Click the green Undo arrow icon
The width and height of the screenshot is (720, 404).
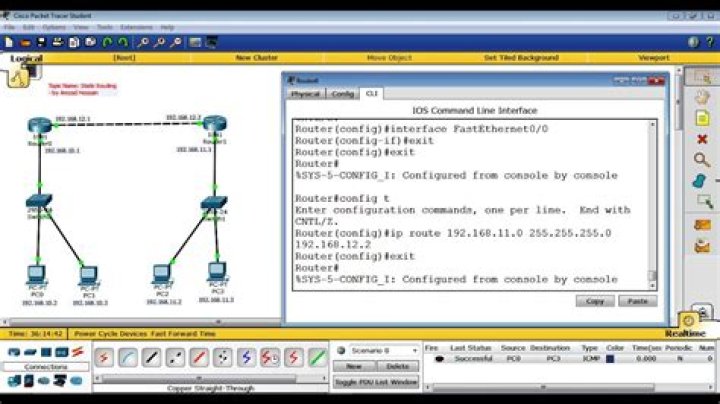coord(107,43)
